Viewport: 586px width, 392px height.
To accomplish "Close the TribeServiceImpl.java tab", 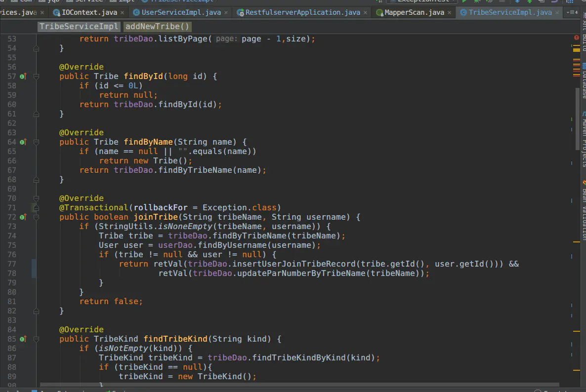I will point(557,13).
